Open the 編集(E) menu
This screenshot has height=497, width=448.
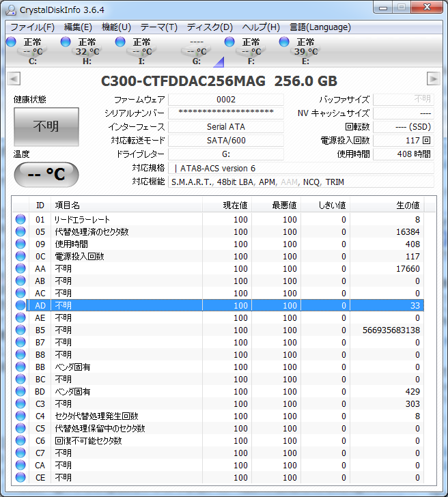tap(78, 27)
